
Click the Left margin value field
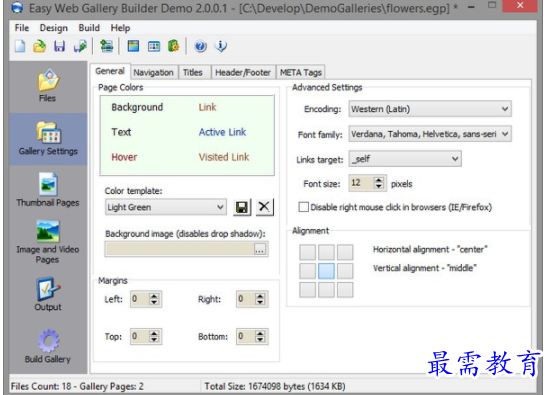point(140,299)
